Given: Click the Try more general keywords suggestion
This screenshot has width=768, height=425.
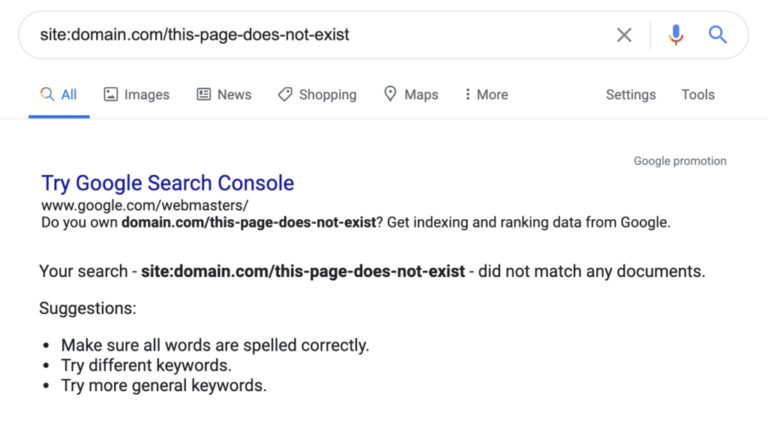Looking at the screenshot, I should [164, 385].
